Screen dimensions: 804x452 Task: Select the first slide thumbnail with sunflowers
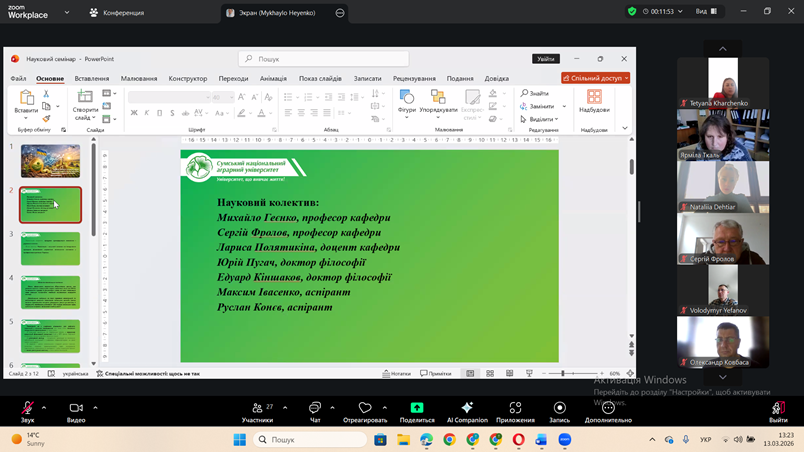50,161
